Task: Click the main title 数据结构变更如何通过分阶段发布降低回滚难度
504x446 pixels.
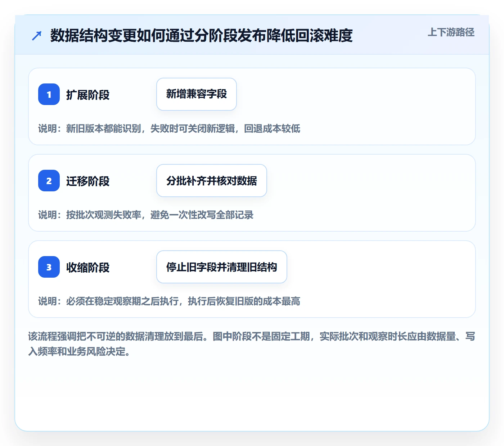Action: (x=201, y=35)
